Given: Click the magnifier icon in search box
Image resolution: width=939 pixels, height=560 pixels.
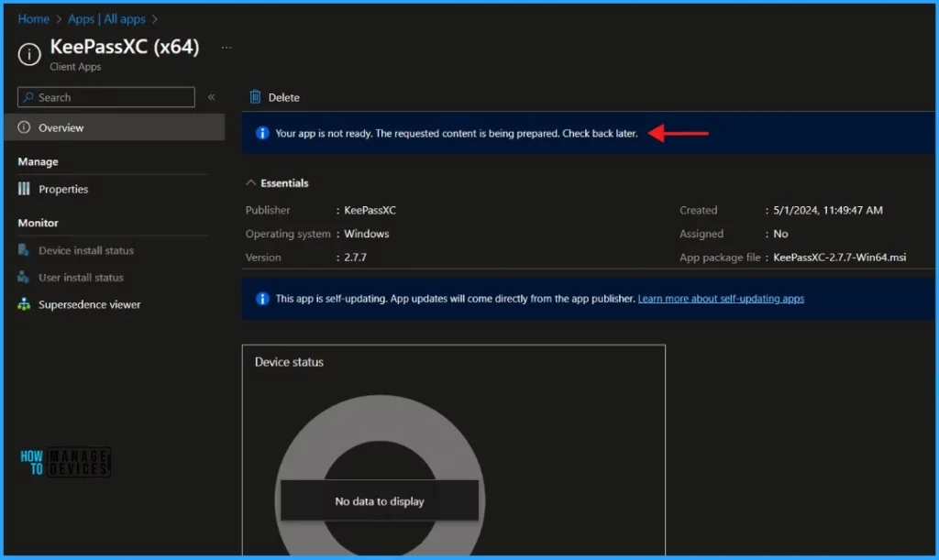Looking at the screenshot, I should click(x=28, y=97).
